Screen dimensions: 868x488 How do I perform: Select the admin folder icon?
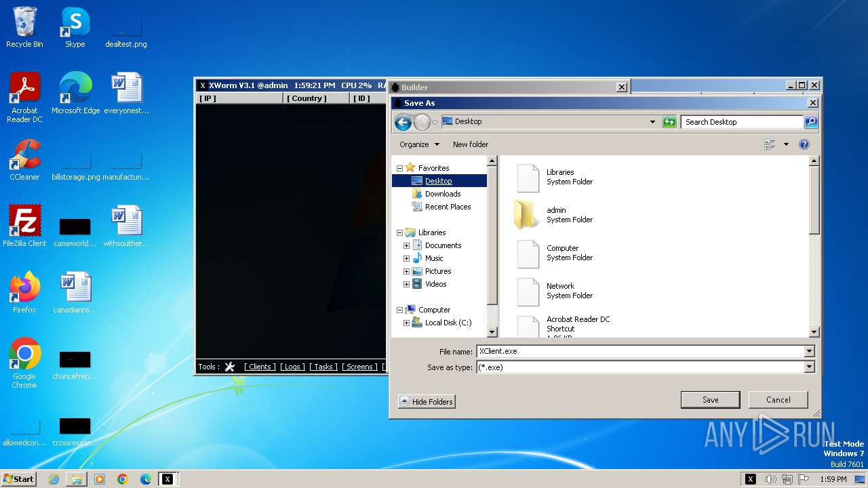(x=527, y=215)
